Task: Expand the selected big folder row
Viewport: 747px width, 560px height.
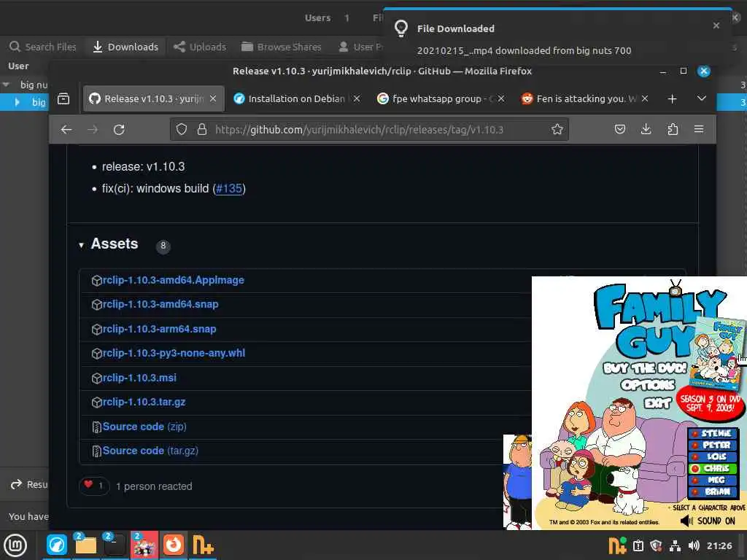Action: coord(18,102)
